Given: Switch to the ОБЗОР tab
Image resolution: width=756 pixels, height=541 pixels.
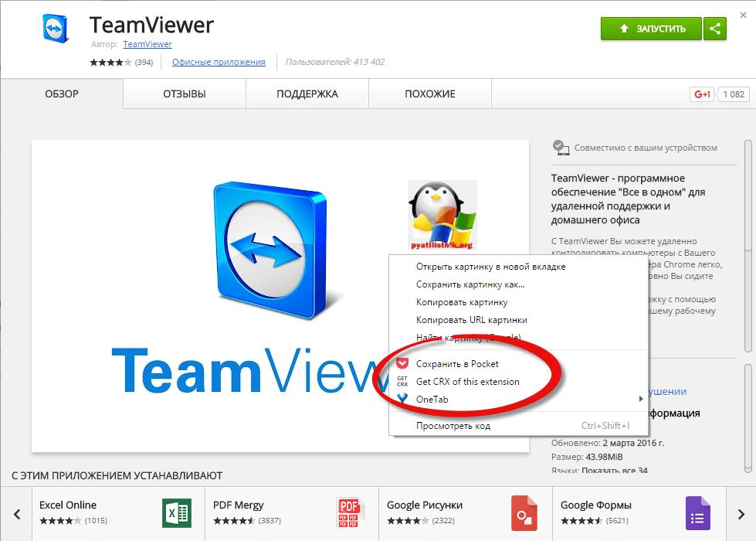Looking at the screenshot, I should point(62,94).
